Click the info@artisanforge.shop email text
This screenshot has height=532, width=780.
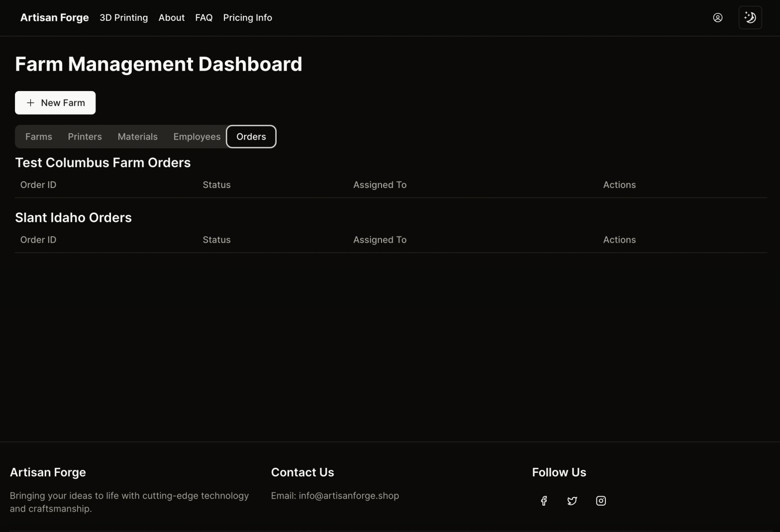point(349,496)
